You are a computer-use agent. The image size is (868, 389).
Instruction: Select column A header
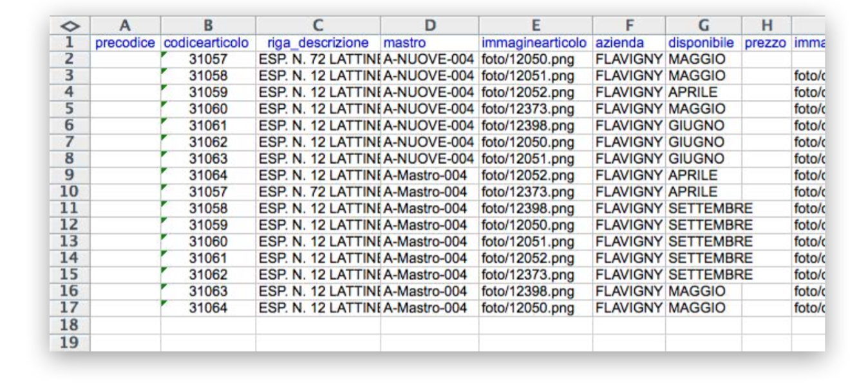[x=125, y=26]
